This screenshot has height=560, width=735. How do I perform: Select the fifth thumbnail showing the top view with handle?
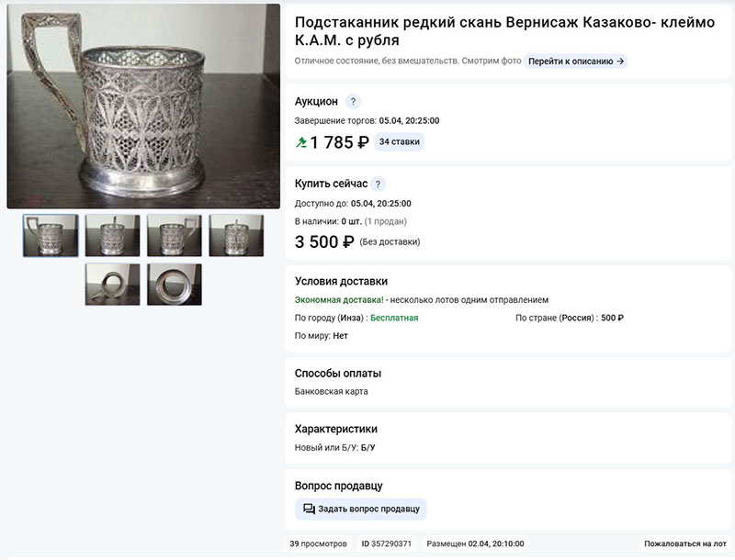pos(112,285)
